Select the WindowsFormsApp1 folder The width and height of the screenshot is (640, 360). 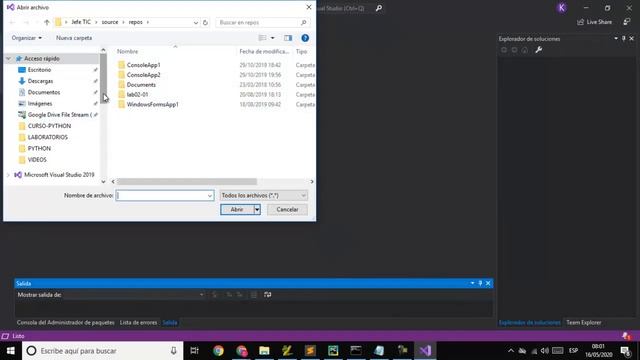152,104
